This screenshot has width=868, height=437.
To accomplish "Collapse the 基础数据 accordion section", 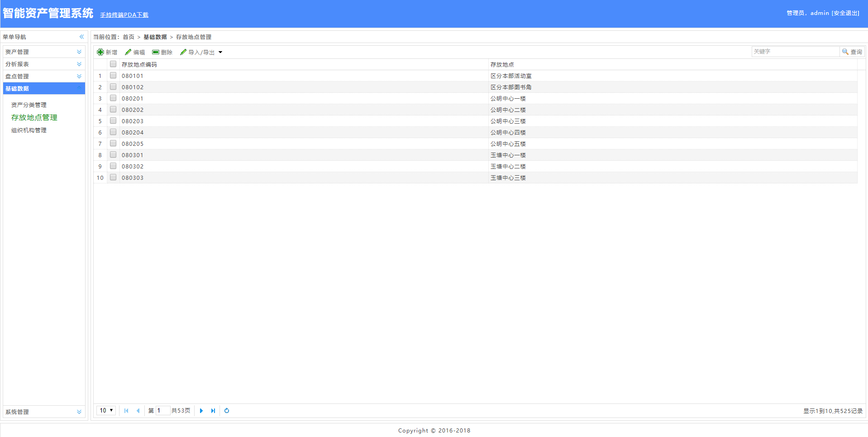I will (44, 88).
